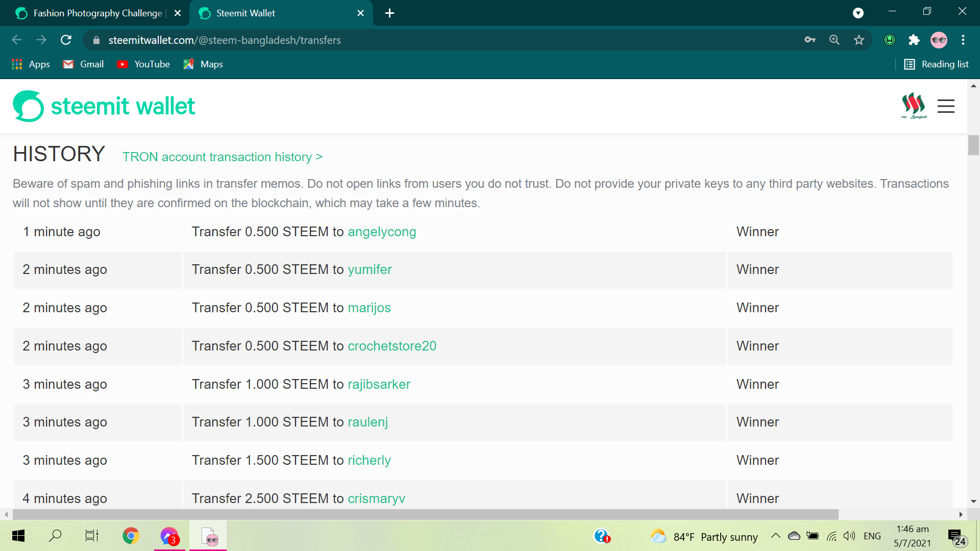Open the Maps bookmark
Viewport: 980px width, 551px height.
pos(203,64)
